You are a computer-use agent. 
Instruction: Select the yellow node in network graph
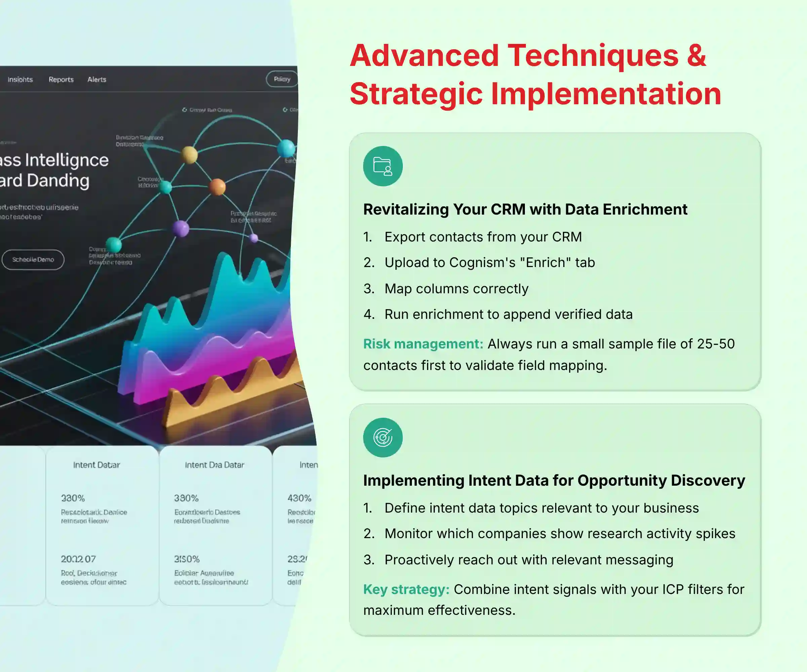point(189,155)
